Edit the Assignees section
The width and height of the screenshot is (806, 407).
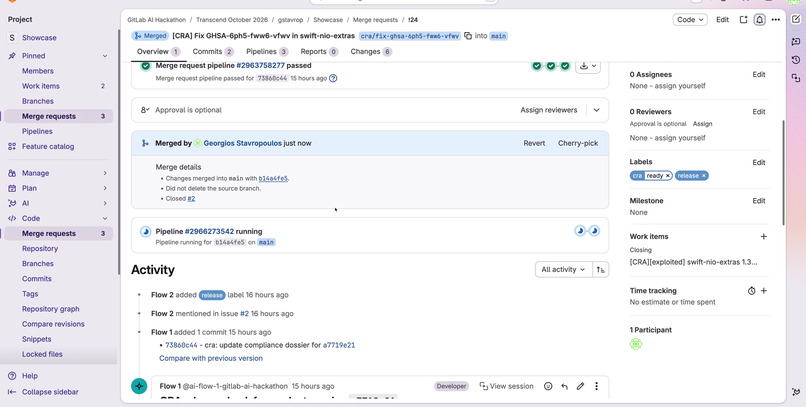click(x=759, y=75)
